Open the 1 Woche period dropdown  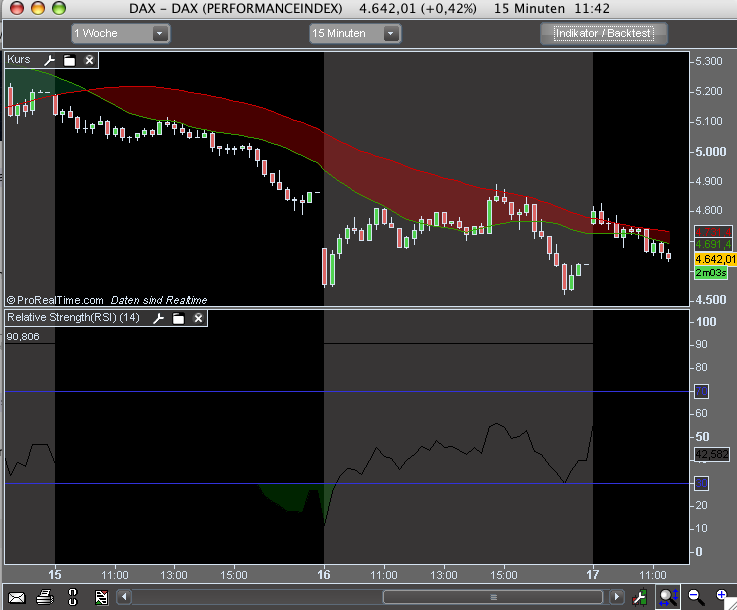(120, 33)
